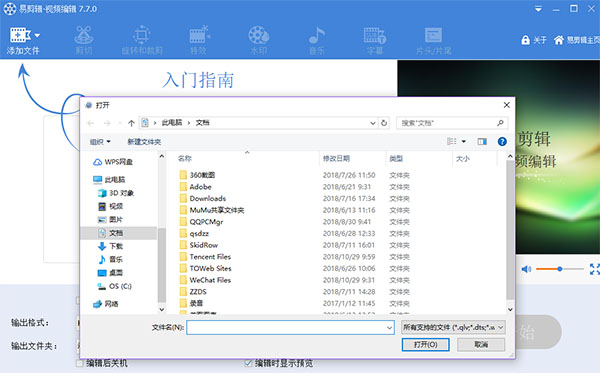600x373 pixels.
Task: Go up one folder level
Action: (131, 123)
